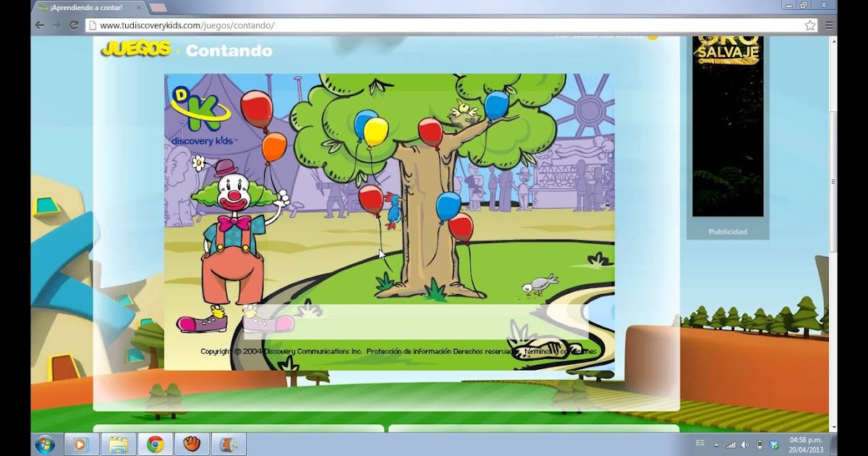Open the Windows Start menu
868x456 pixels.
coord(45,444)
